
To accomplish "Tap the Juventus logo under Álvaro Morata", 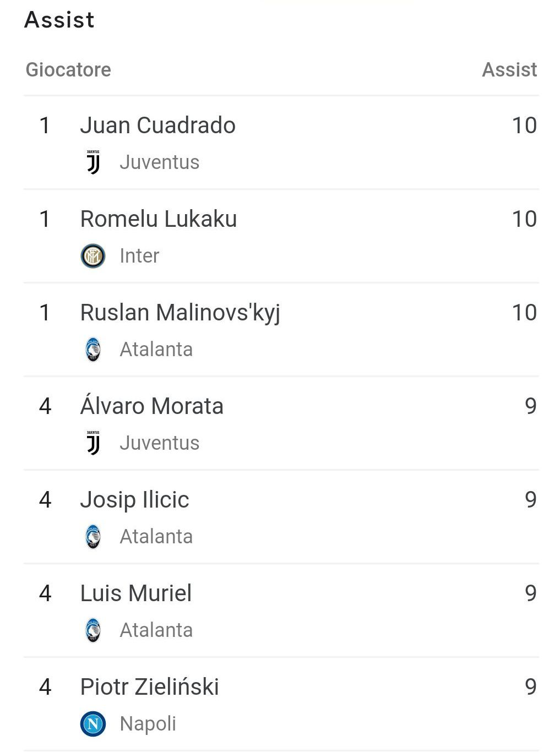I will [x=93, y=443].
